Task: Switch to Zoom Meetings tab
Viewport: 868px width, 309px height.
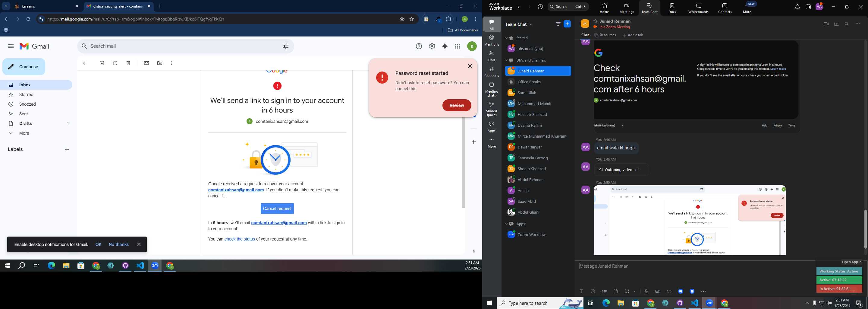Action: [x=627, y=8]
